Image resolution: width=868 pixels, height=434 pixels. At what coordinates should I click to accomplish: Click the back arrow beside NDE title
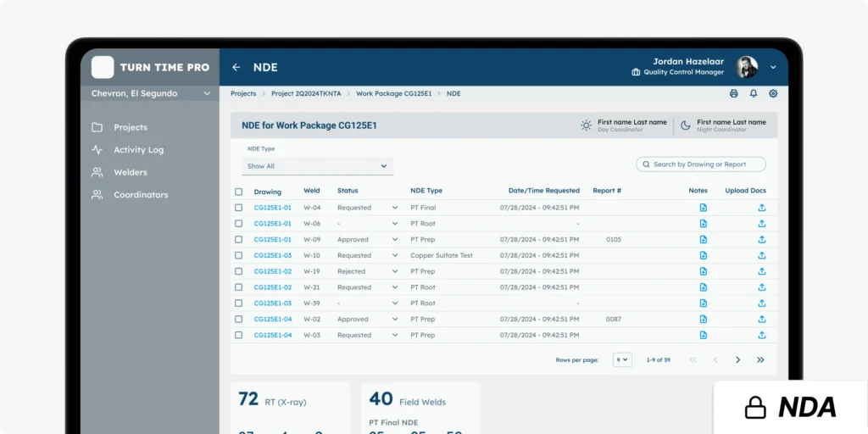[236, 68]
